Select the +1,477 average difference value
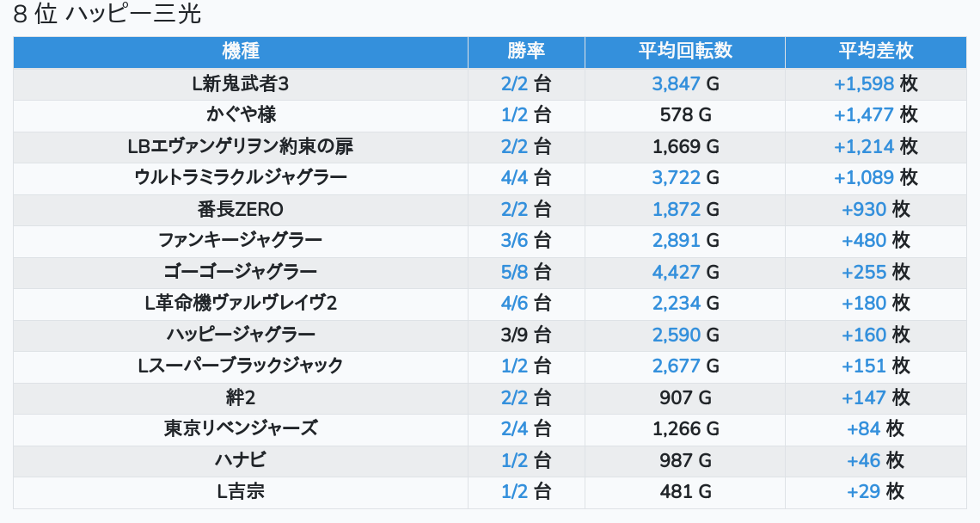980x523 pixels. pyautogui.click(x=863, y=115)
